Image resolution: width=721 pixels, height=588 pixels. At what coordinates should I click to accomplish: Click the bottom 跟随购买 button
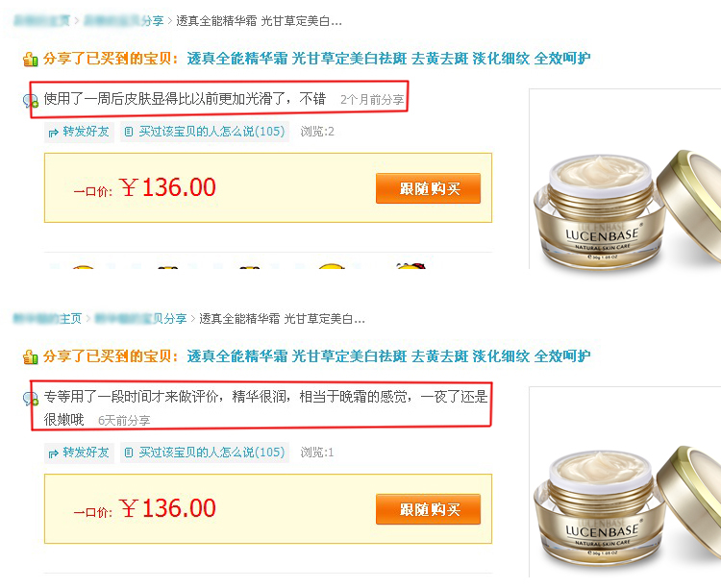point(428,509)
